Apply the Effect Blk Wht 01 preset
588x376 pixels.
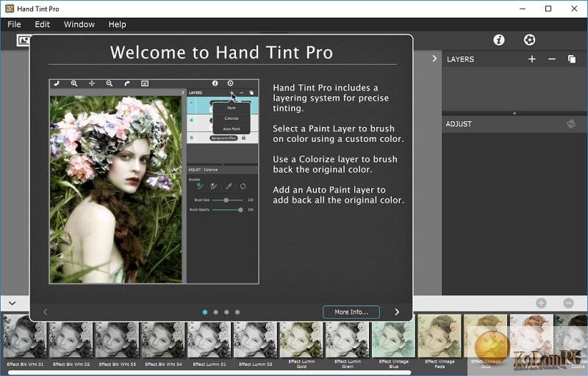point(25,341)
